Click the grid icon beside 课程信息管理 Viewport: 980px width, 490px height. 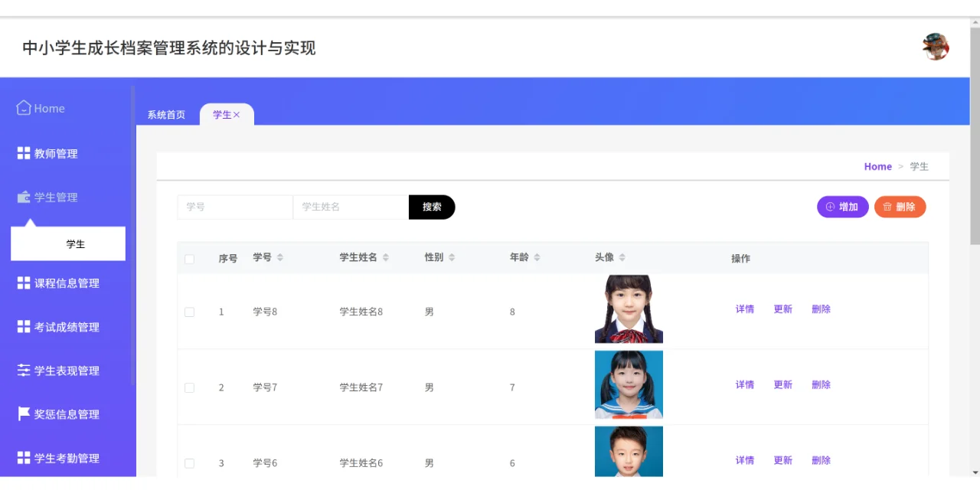[24, 283]
